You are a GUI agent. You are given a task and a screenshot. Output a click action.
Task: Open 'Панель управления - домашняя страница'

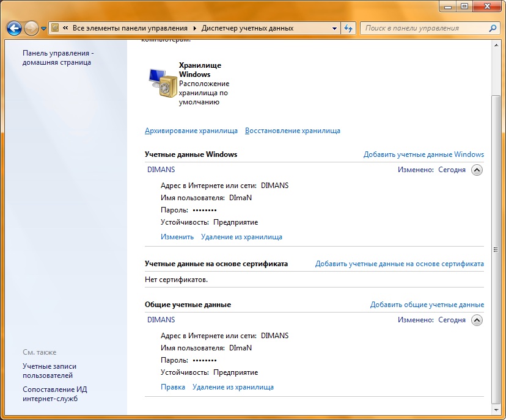(58, 58)
